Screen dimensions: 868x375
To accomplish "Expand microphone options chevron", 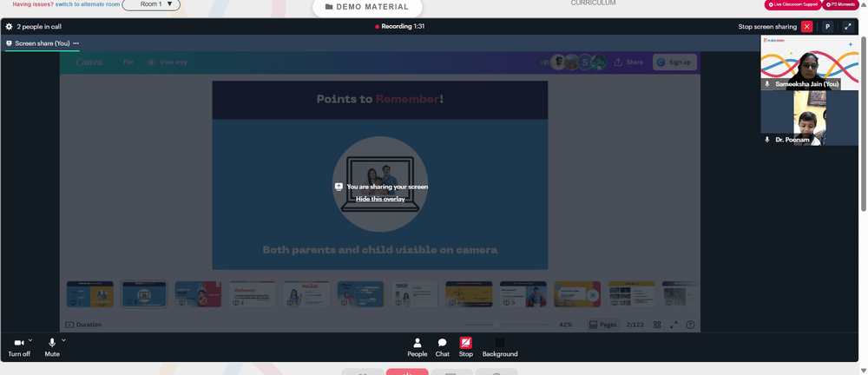I will (x=63, y=340).
